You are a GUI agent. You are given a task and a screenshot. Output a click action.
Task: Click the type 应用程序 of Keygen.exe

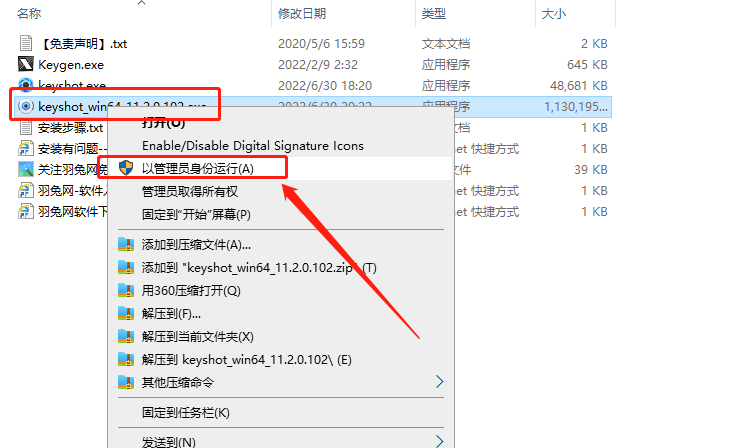[446, 64]
